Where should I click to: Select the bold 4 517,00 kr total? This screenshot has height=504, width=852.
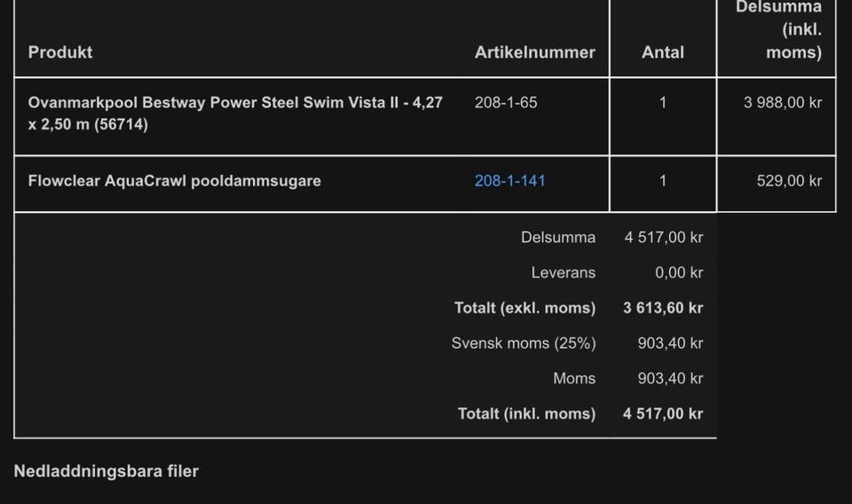(x=663, y=413)
